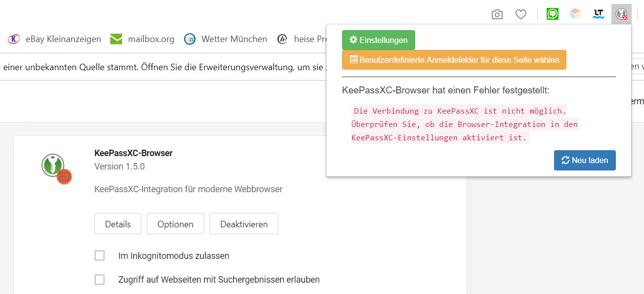Open Optionen of KeePassXC-Browser extension
Viewport: 644px width, 294px height.
pyautogui.click(x=175, y=224)
